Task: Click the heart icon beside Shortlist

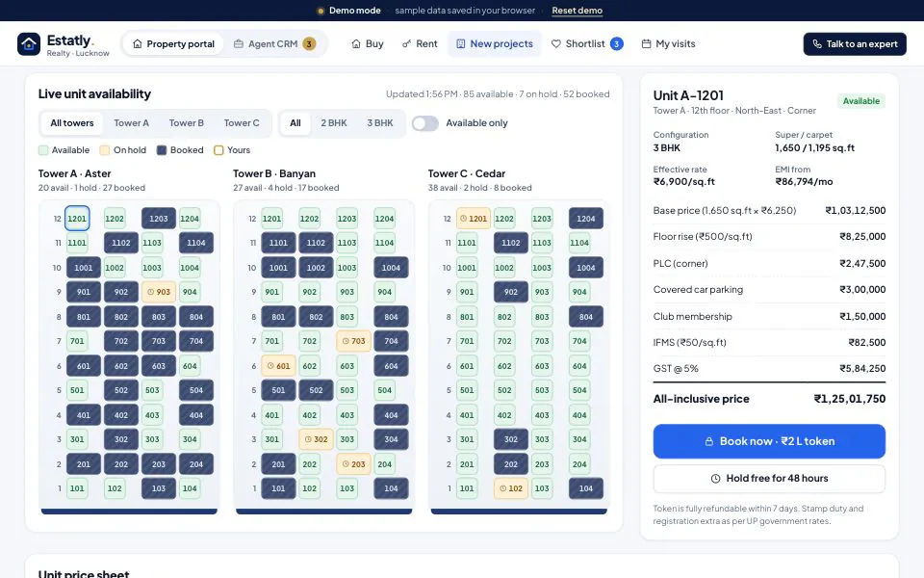Action: (x=555, y=43)
